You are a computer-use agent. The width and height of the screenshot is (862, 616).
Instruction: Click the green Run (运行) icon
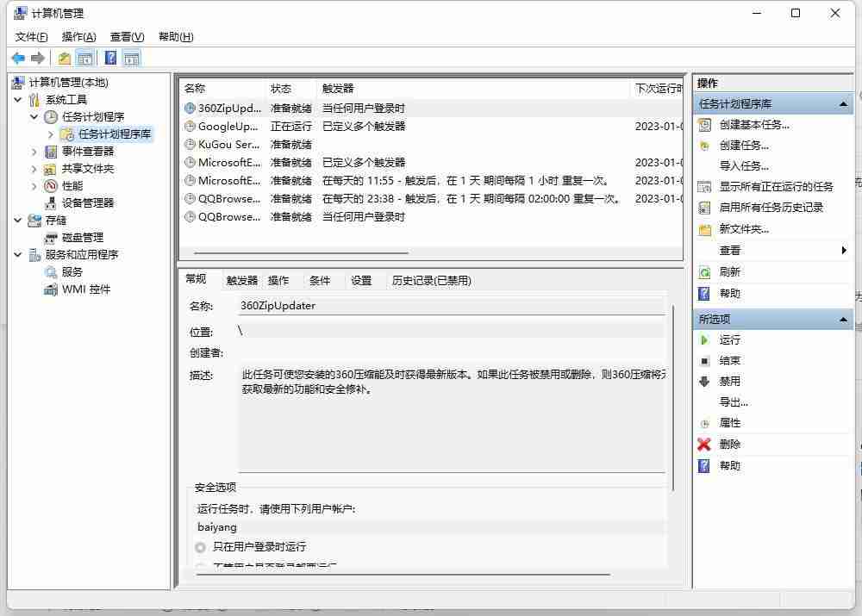click(x=705, y=340)
